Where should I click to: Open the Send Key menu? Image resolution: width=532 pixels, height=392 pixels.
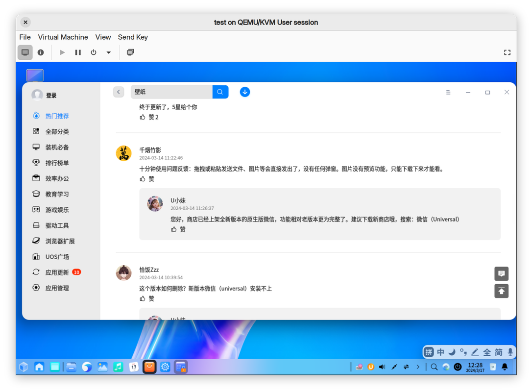tap(133, 37)
